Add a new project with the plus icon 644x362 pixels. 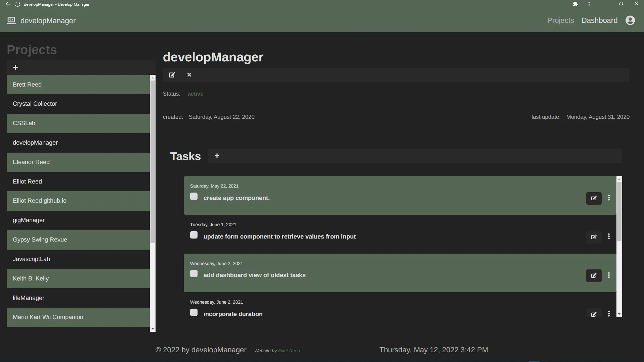coord(15,67)
